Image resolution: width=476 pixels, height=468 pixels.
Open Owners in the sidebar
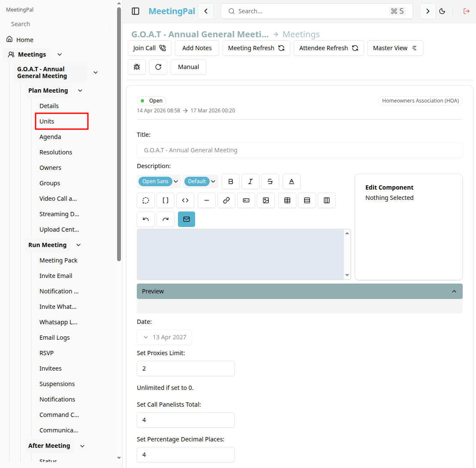(51, 168)
